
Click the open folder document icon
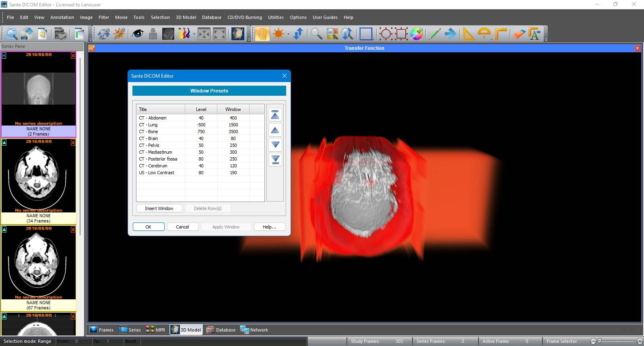point(42,34)
